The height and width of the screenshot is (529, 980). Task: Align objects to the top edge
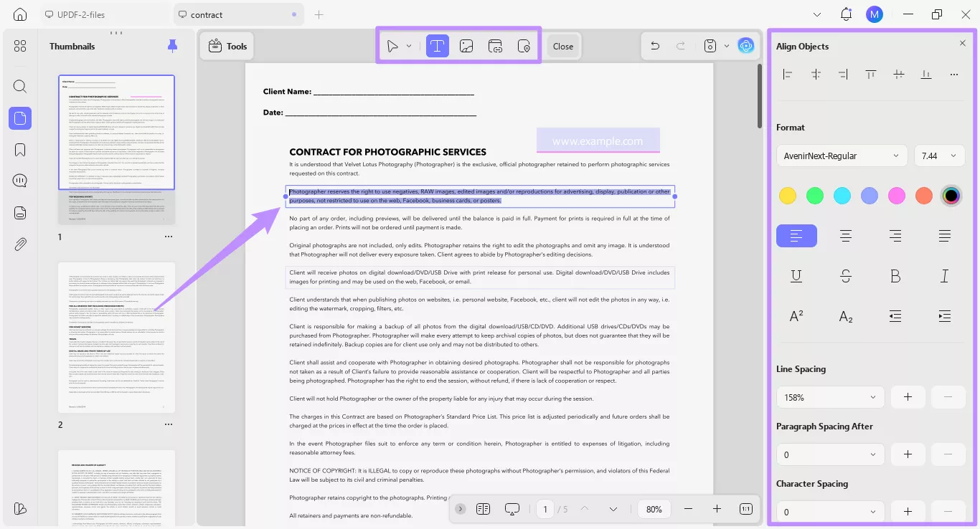(x=871, y=74)
